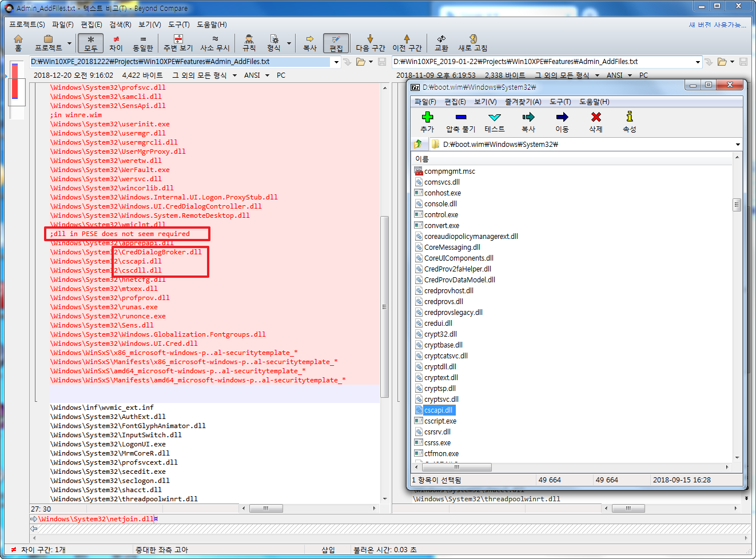Open the 프로젝트 (Sessions) toolbar button
The image size is (756, 559).
48,43
